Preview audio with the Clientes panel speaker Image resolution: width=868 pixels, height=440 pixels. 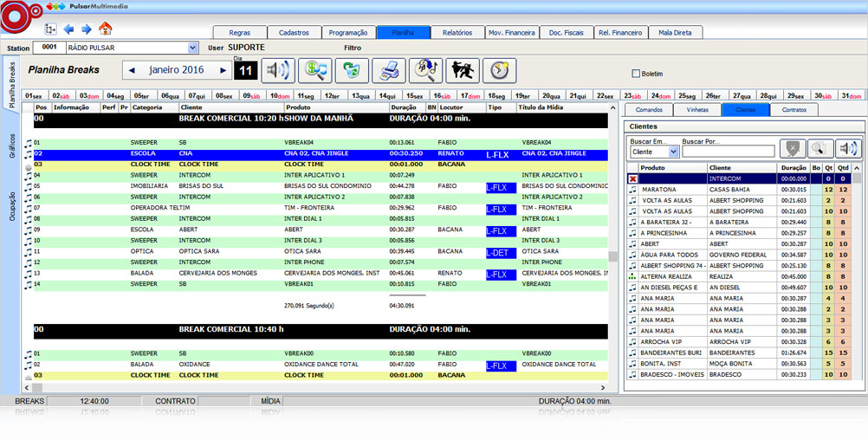(848, 149)
